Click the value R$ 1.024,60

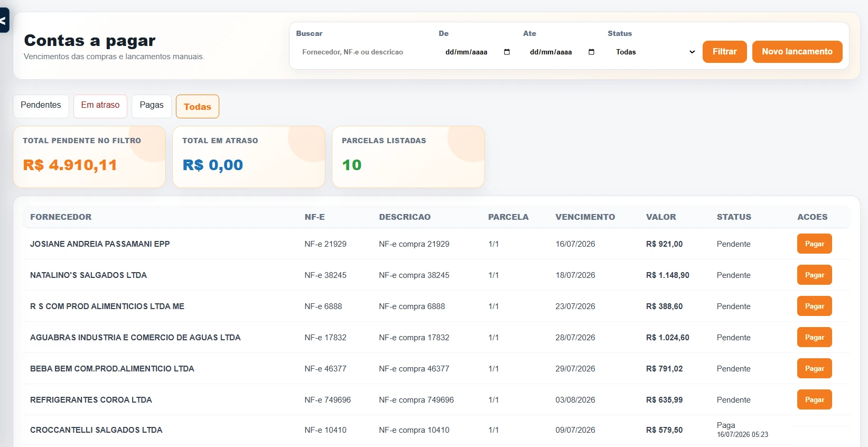(668, 338)
